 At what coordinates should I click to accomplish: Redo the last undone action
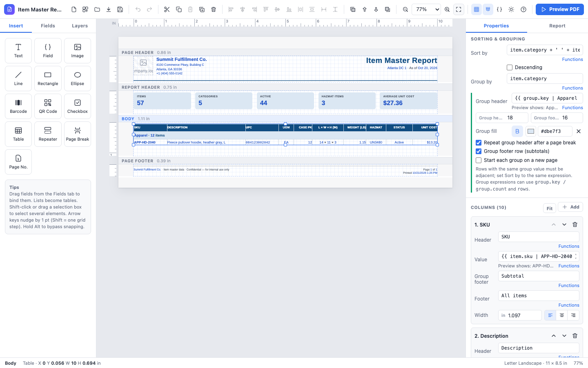pos(149,9)
